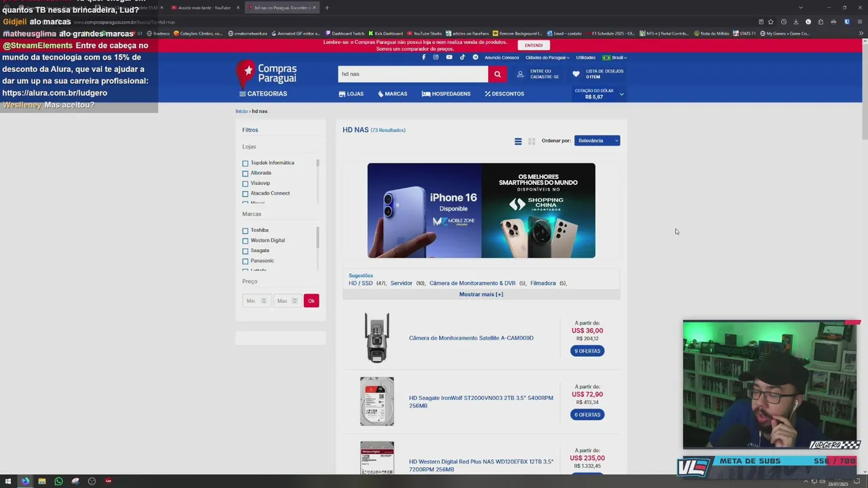The image size is (868, 488).
Task: View 6 Ofertas for Seagate IronWolf
Action: [x=587, y=415]
